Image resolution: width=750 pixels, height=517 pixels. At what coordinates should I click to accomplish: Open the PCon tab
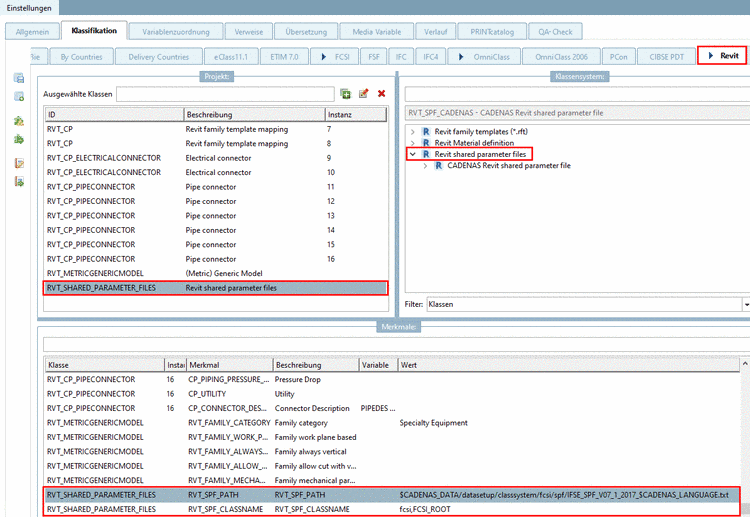click(618, 57)
